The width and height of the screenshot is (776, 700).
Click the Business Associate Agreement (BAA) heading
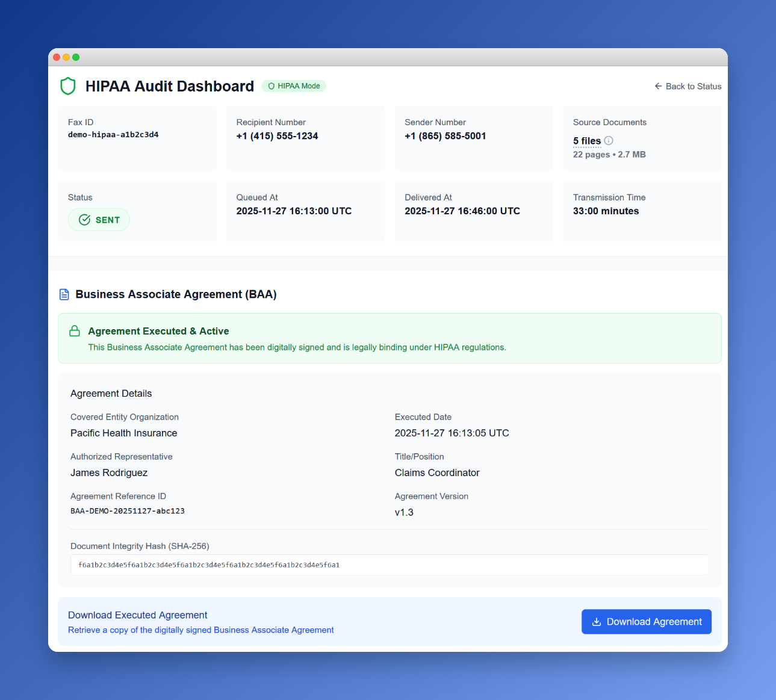click(x=176, y=294)
